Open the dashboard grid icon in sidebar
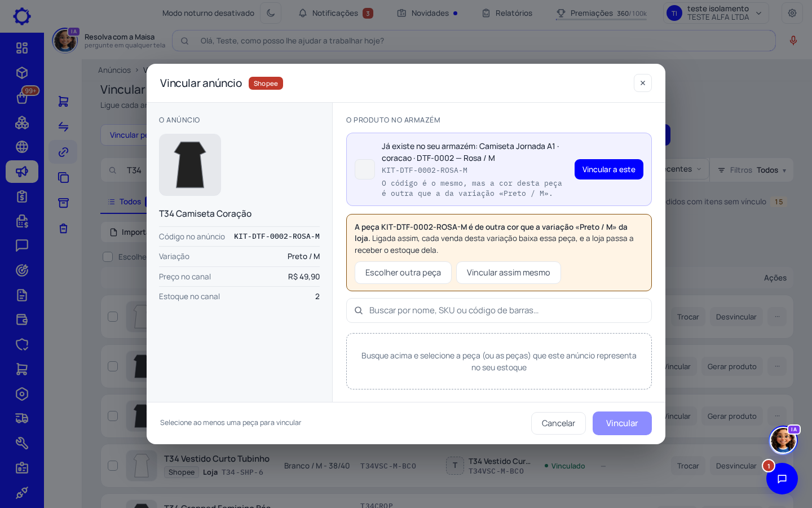The width and height of the screenshot is (812, 508). click(x=22, y=48)
